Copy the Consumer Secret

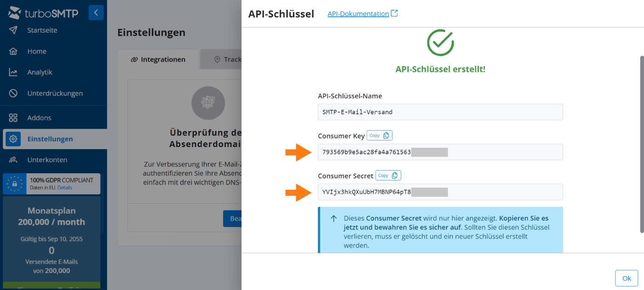point(388,176)
